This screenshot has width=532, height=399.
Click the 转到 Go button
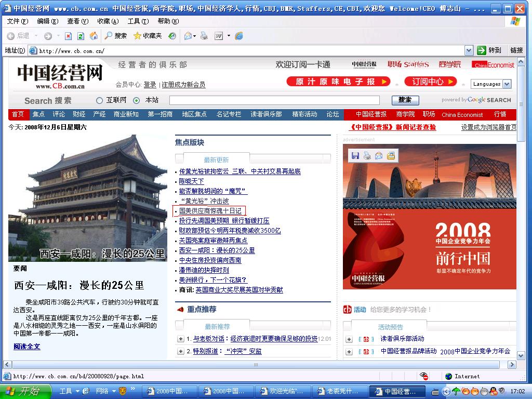click(x=489, y=50)
